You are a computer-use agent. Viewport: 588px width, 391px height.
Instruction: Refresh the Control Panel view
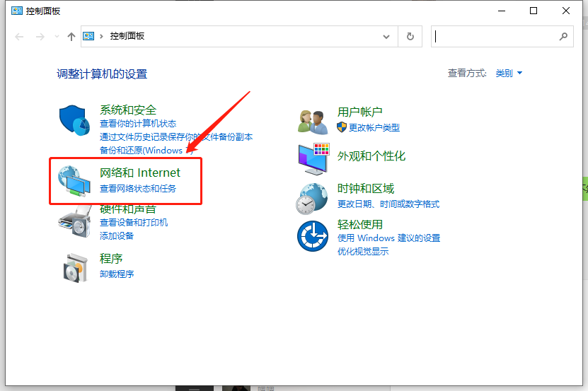click(410, 36)
